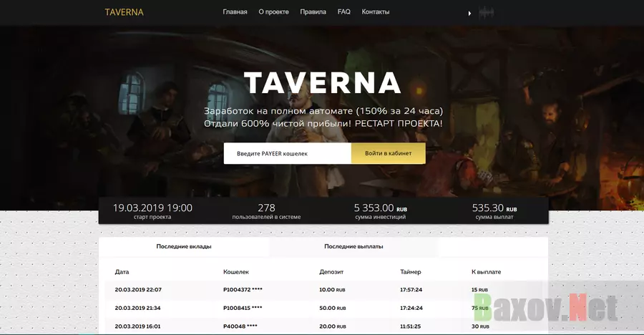Click the Кошелек column header
This screenshot has height=335, width=644.
[x=235, y=272]
